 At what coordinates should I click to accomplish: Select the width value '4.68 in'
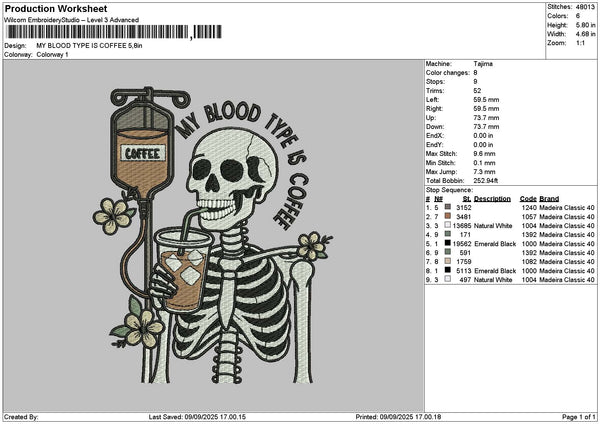585,34
